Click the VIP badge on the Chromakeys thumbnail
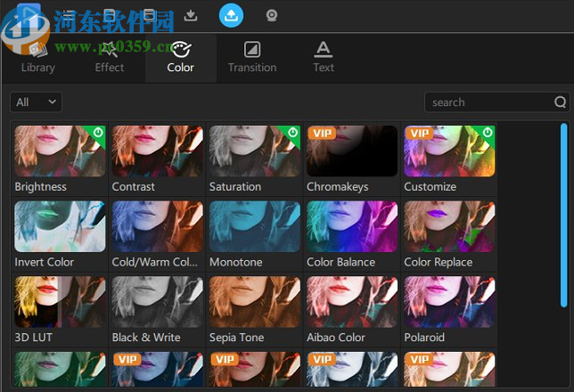This screenshot has width=574, height=392. [321, 133]
